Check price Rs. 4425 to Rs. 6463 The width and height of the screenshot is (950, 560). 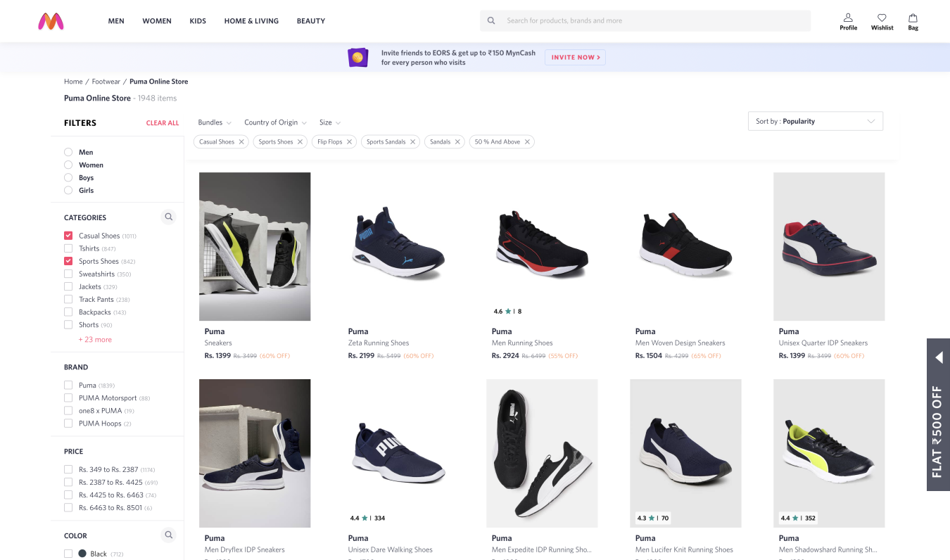pyautogui.click(x=68, y=495)
